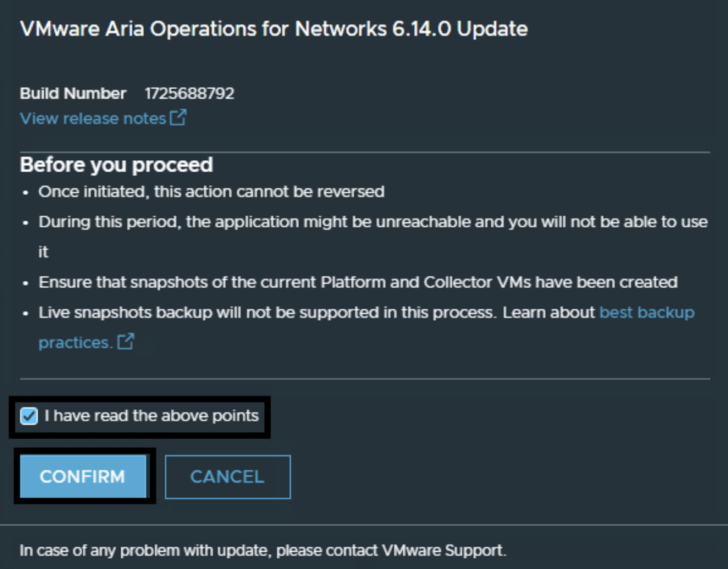Click the "I have read the above points" label

point(151,416)
